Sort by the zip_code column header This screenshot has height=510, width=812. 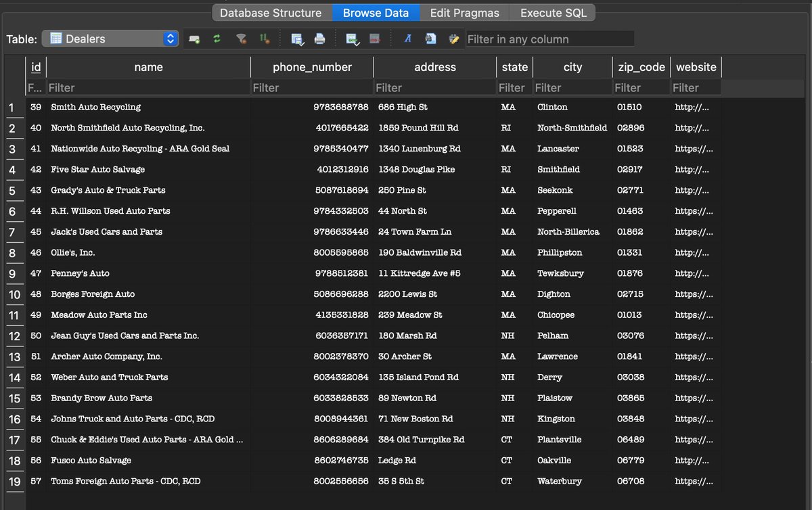(641, 67)
